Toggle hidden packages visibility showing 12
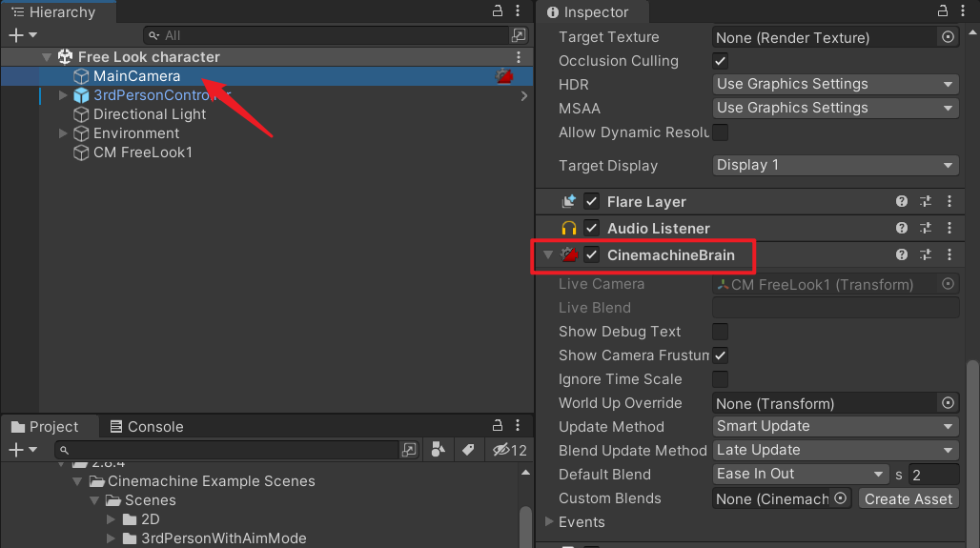The width and height of the screenshot is (980, 548). tap(509, 450)
